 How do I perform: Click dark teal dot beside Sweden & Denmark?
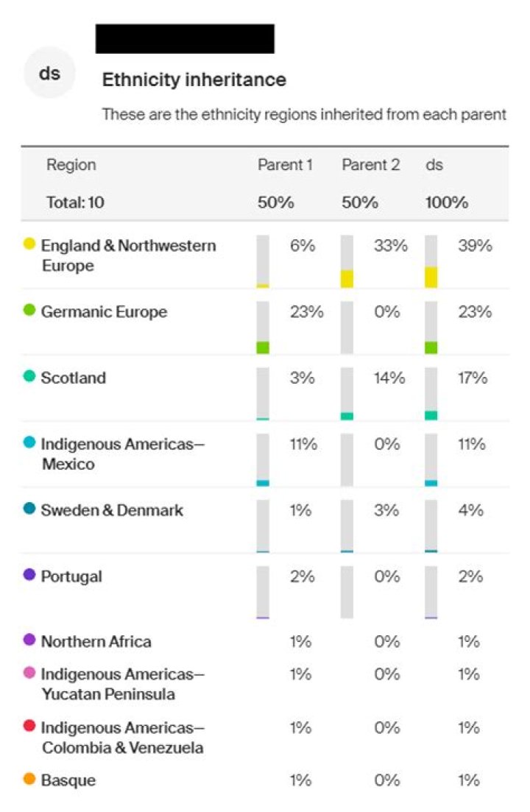click(29, 509)
